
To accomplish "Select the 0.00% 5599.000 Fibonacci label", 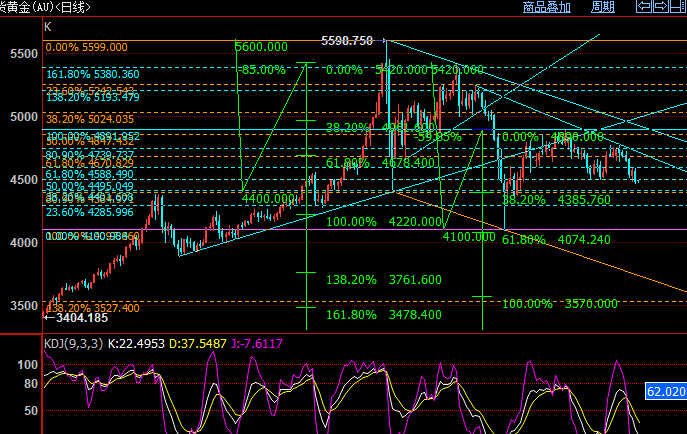I will coord(86,47).
